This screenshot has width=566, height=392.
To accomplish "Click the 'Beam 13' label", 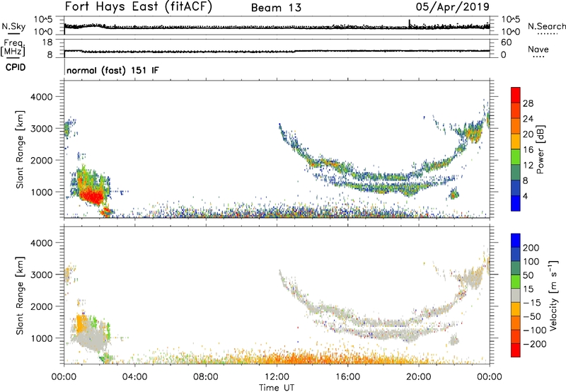I will coord(276,8).
